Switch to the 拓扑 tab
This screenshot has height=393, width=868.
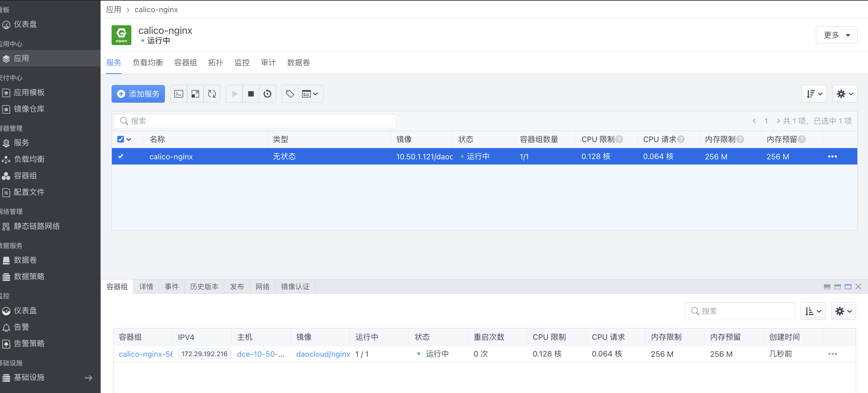click(215, 63)
